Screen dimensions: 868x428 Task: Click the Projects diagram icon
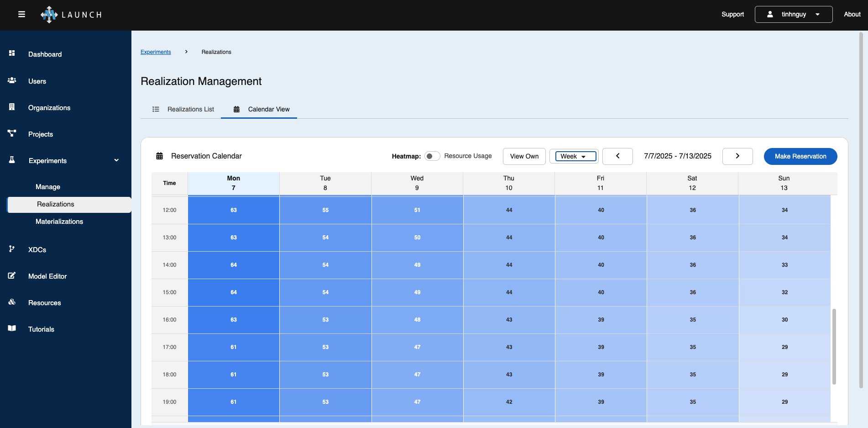[x=12, y=133]
